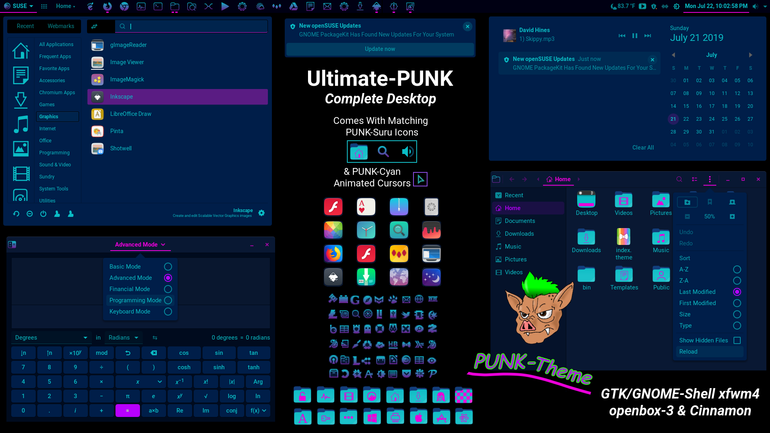Pause the Skippy.mp3 track
The image size is (770, 433).
634,36
